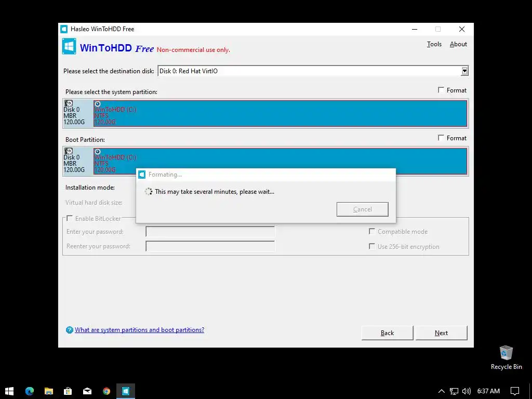Toggle Compatible mode checkbox
The height and width of the screenshot is (399, 532).
click(372, 231)
